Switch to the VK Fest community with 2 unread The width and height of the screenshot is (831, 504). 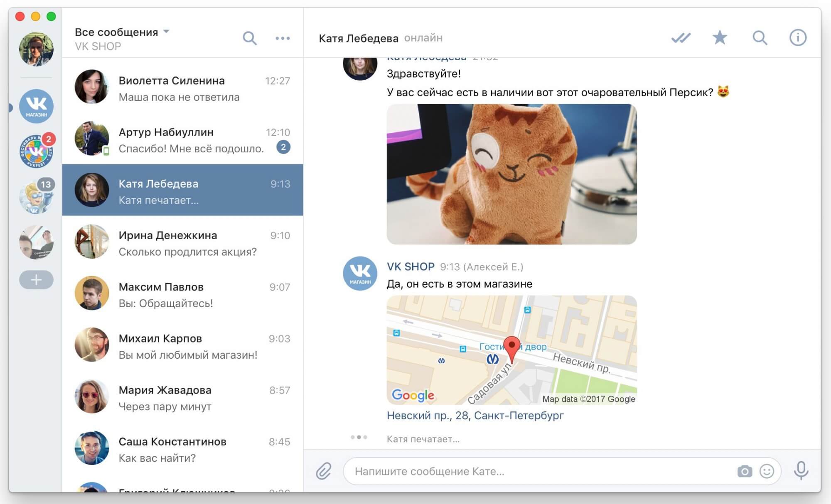(x=36, y=152)
